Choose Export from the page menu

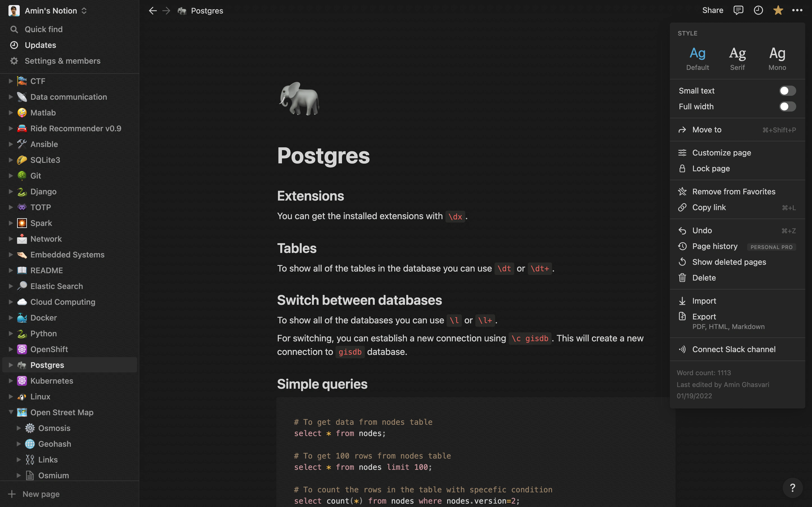pyautogui.click(x=704, y=317)
